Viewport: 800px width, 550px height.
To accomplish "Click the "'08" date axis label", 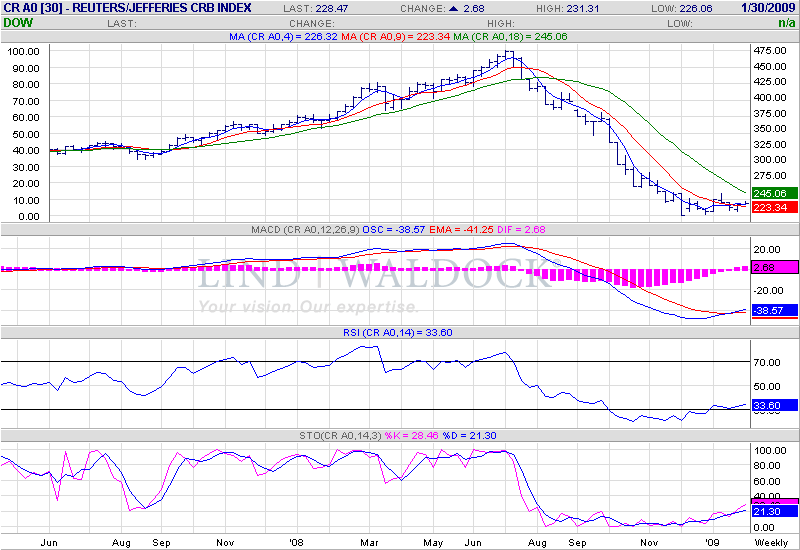I will click(296, 542).
